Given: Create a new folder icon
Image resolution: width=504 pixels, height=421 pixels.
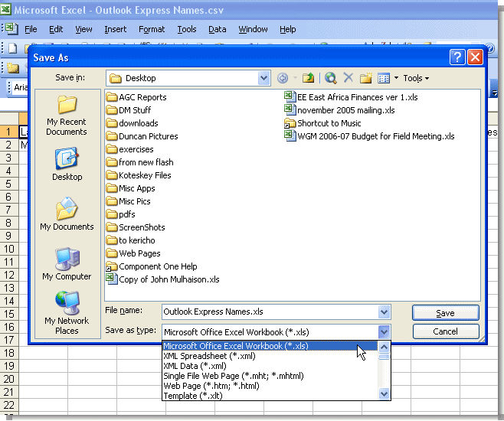Looking at the screenshot, I should (365, 78).
